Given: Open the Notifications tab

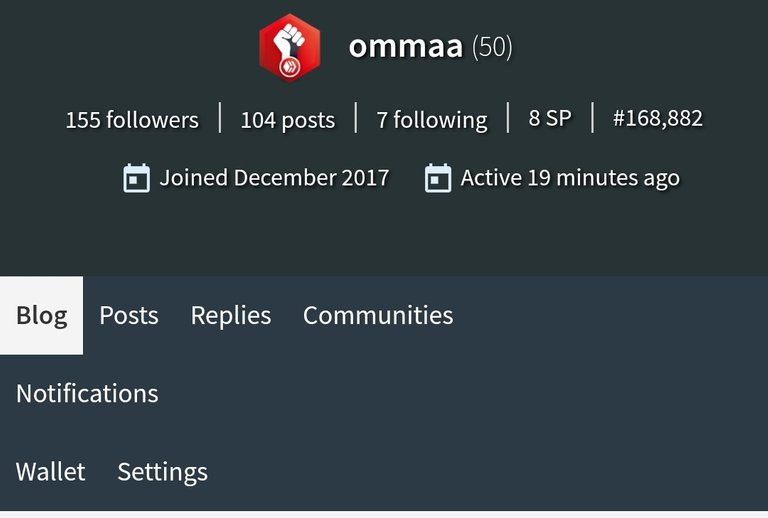Looking at the screenshot, I should [87, 394].
